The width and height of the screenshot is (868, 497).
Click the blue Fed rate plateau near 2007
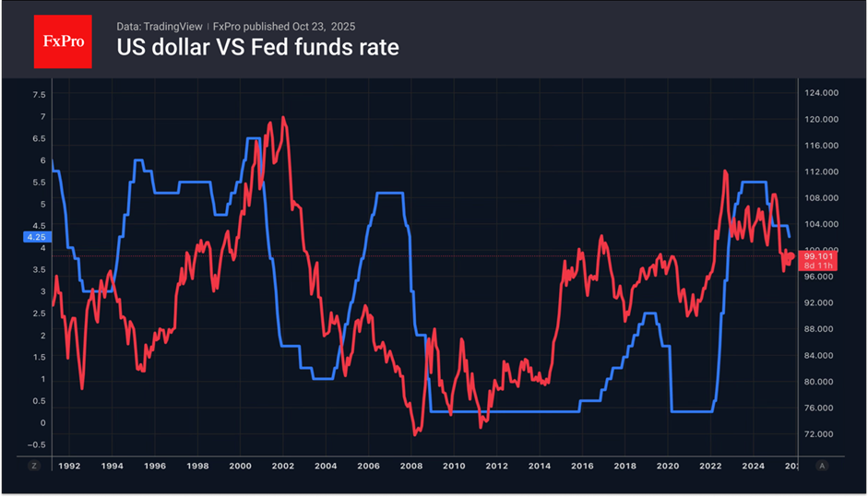click(x=390, y=193)
